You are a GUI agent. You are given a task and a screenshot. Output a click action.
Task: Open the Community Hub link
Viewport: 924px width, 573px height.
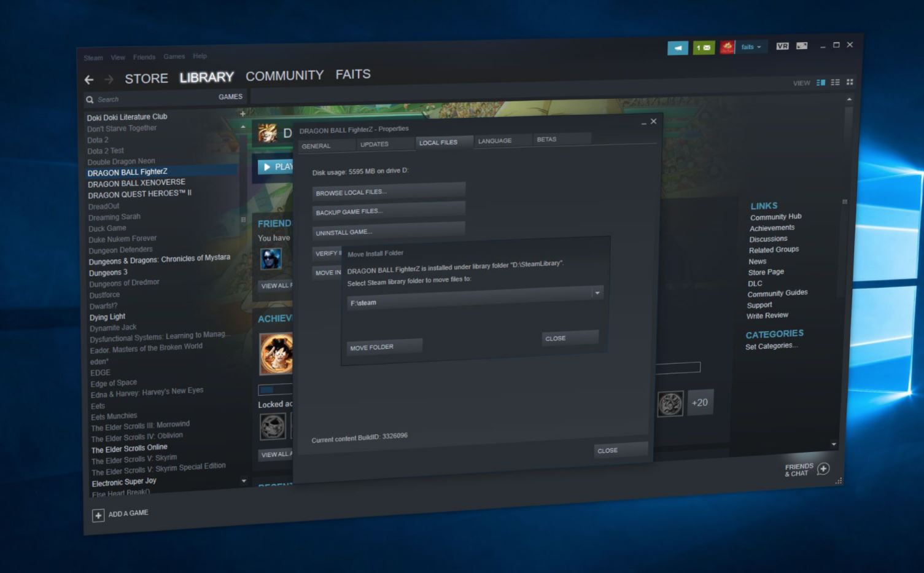coord(775,217)
